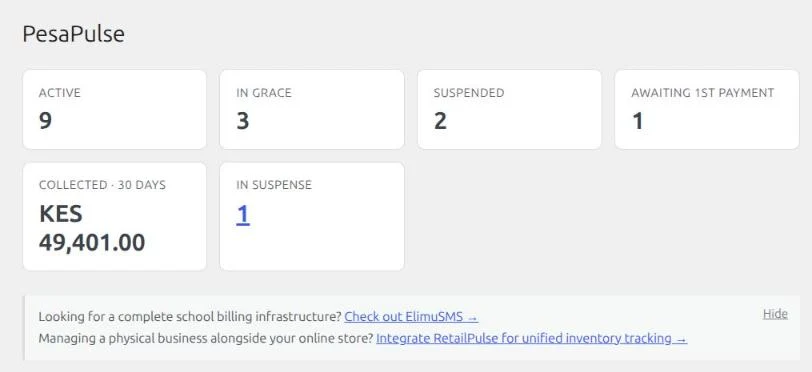
Task: Select the Suspended stat card
Action: (x=510, y=109)
